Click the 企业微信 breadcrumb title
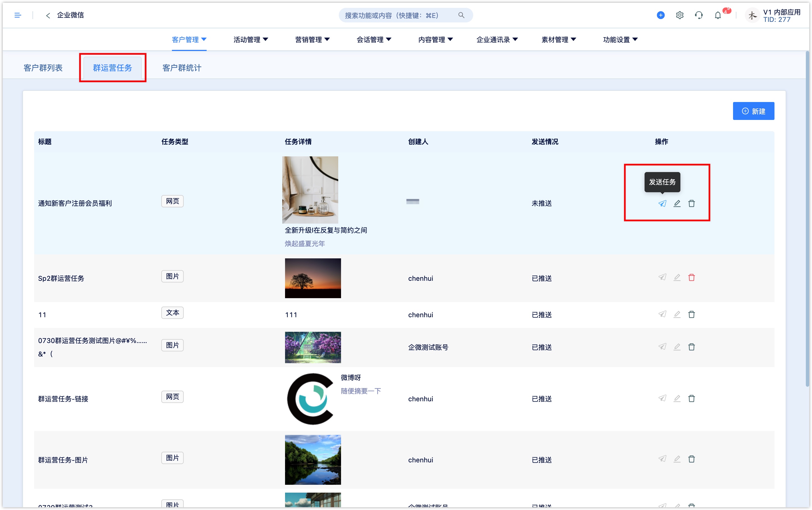Viewport: 812px width, 510px height. point(70,15)
